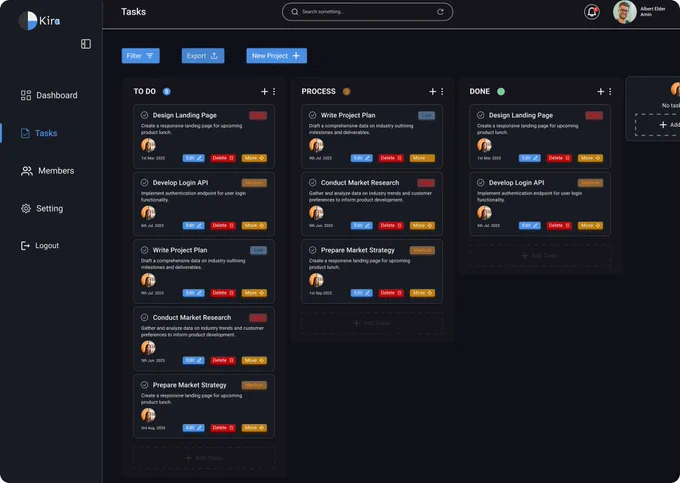The image size is (680, 483).
Task: Open Prepare Market Strategy title in PROCESS
Action: click(358, 250)
